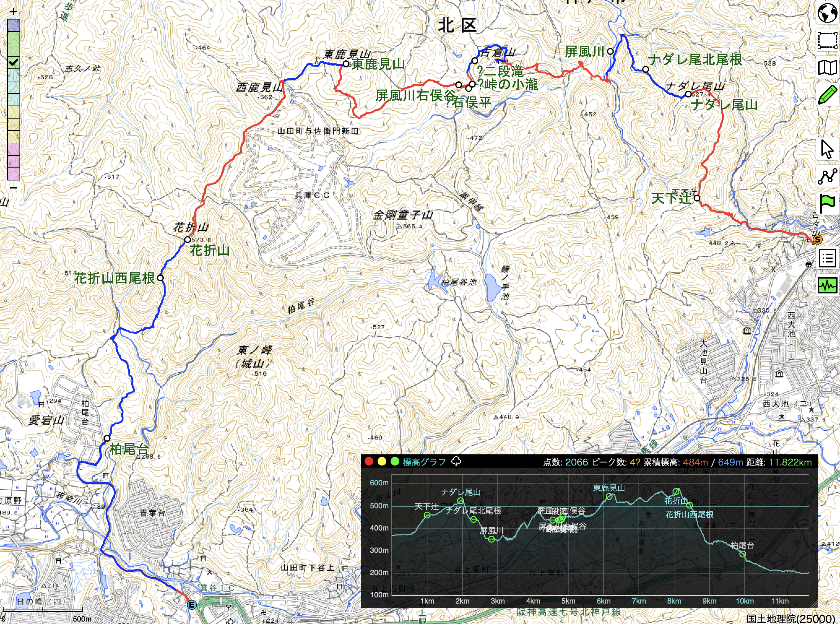Image resolution: width=840 pixels, height=624 pixels.
Task: Zoom in with the plus button
Action: 13,11
